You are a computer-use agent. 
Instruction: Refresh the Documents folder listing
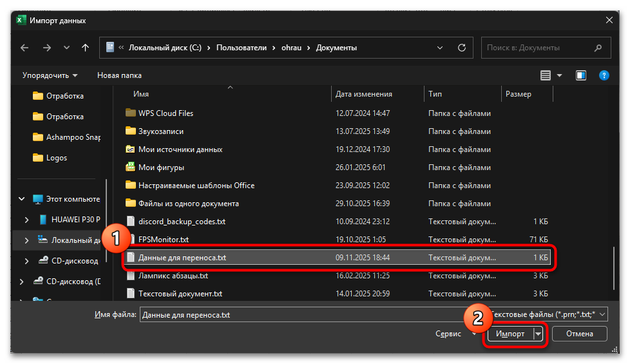461,48
